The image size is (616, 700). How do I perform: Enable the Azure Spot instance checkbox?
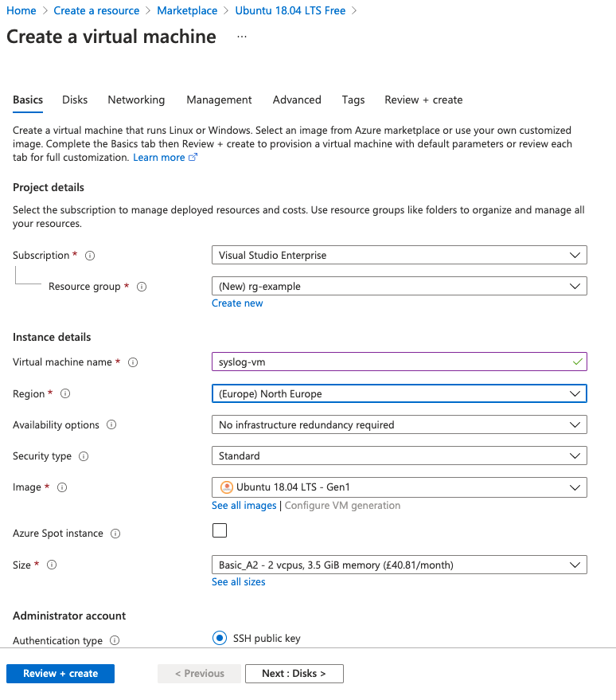(x=220, y=531)
